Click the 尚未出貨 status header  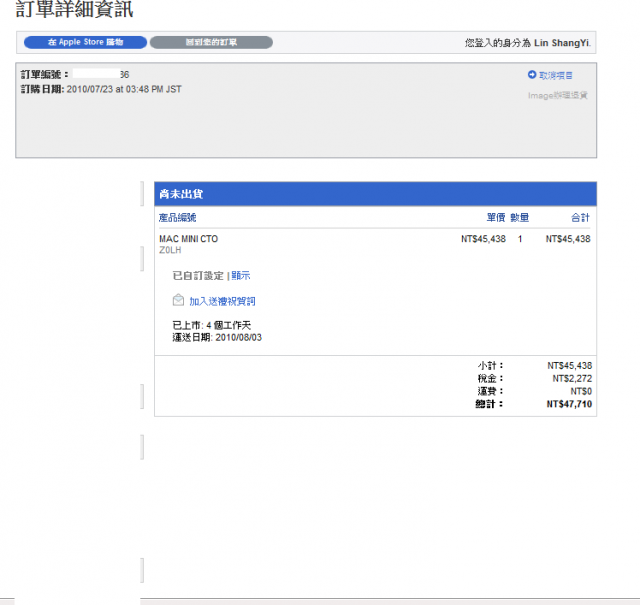(x=181, y=194)
